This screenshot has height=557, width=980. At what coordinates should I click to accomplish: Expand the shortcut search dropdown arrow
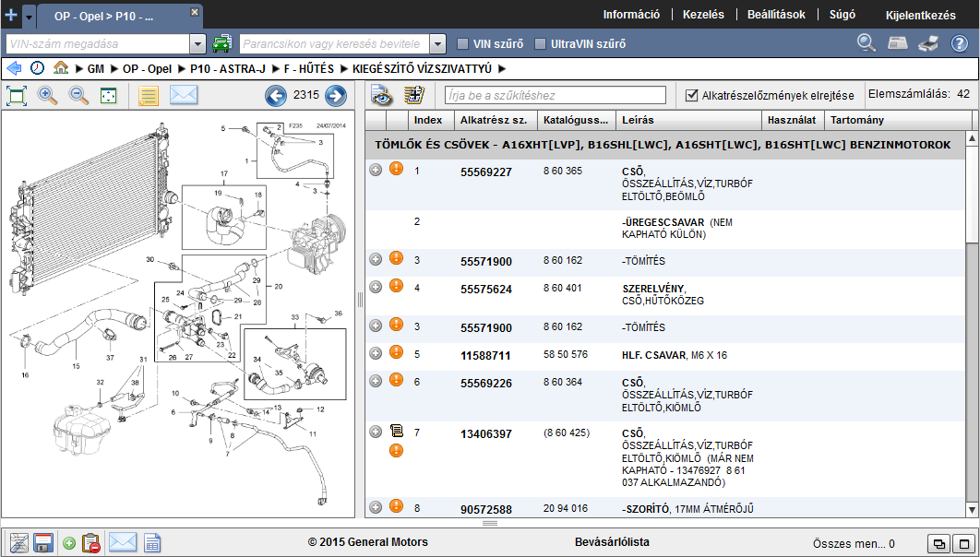[x=437, y=43]
